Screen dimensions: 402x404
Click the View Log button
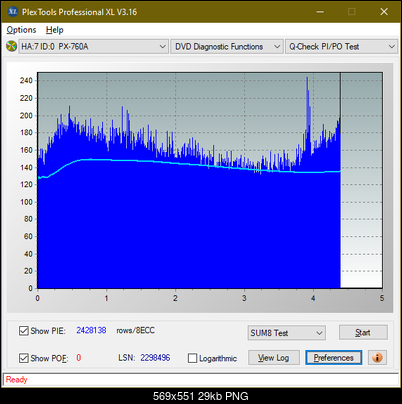[274, 358]
